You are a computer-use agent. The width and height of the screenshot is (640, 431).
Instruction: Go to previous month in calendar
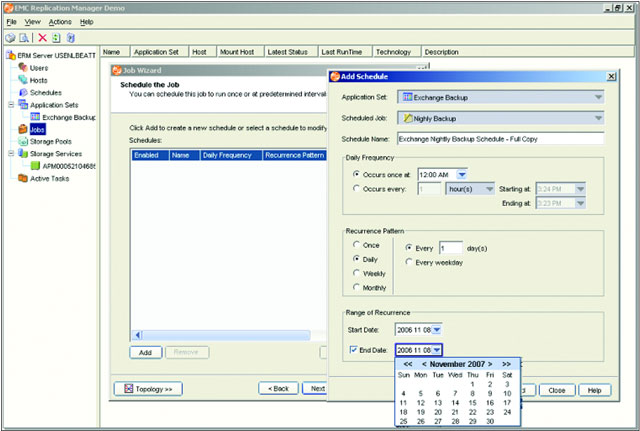424,364
